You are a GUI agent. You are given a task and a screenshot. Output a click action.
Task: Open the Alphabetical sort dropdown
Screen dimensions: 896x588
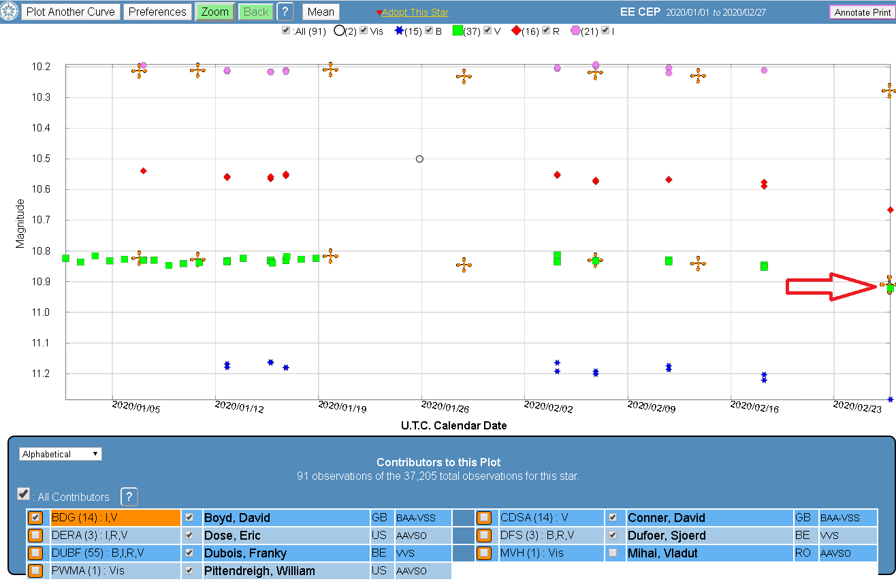(x=61, y=454)
